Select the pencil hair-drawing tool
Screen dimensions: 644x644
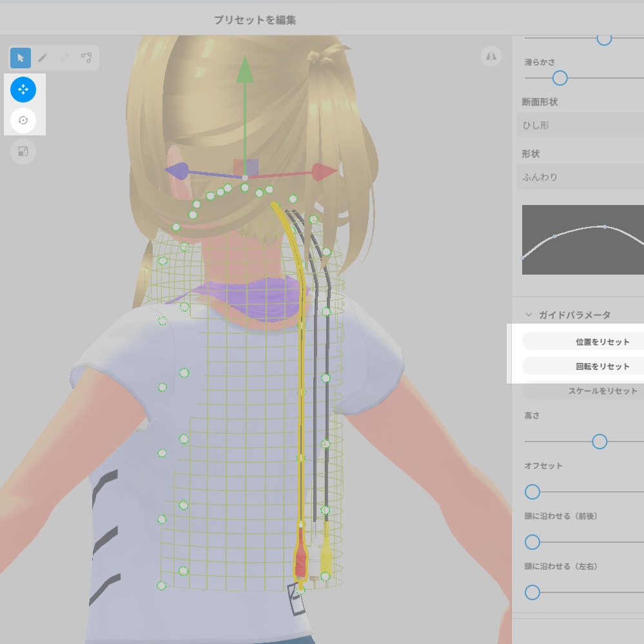pyautogui.click(x=43, y=57)
